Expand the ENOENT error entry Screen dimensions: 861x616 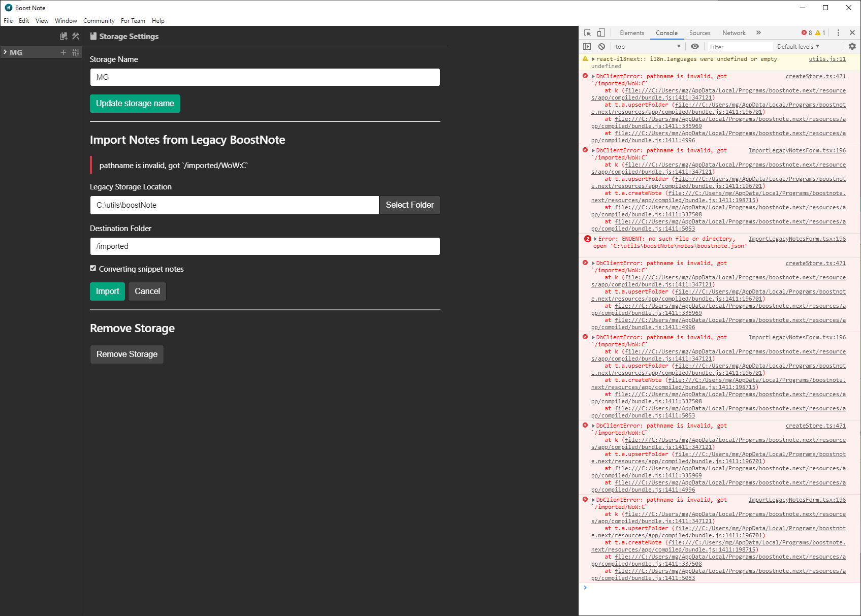click(595, 239)
